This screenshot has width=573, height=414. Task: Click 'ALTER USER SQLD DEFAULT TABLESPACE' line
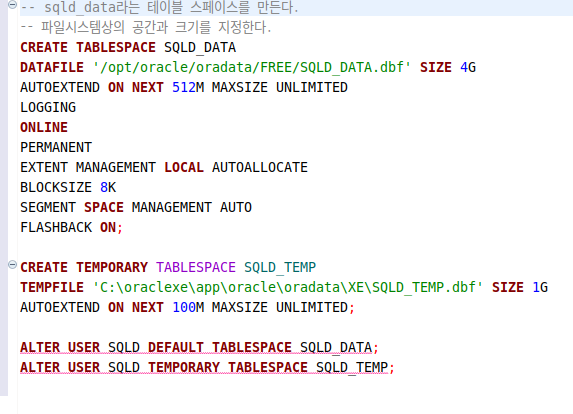[200, 347]
